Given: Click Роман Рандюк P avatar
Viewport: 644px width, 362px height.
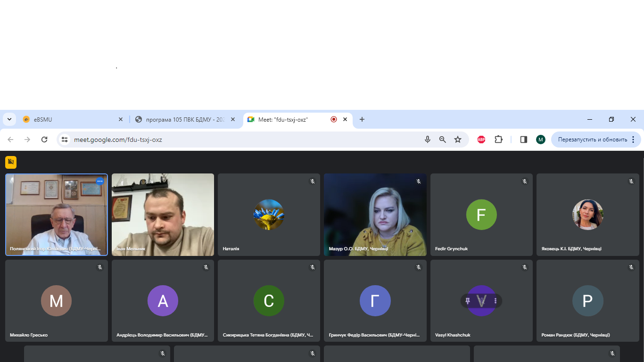Looking at the screenshot, I should pyautogui.click(x=587, y=301).
